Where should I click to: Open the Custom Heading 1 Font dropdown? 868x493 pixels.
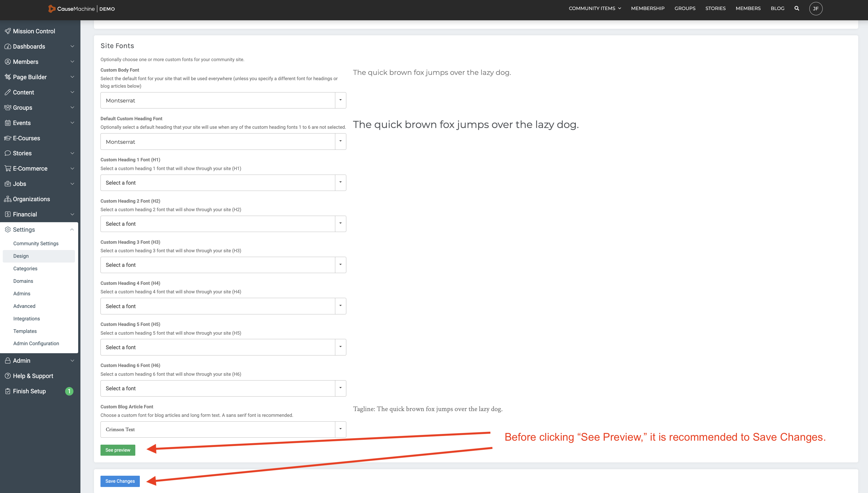[223, 183]
